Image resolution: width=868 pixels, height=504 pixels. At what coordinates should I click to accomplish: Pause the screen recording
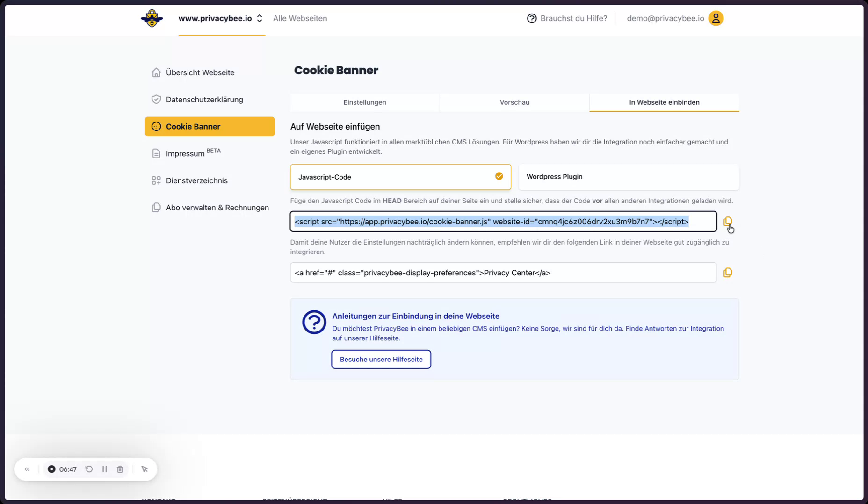point(105,469)
